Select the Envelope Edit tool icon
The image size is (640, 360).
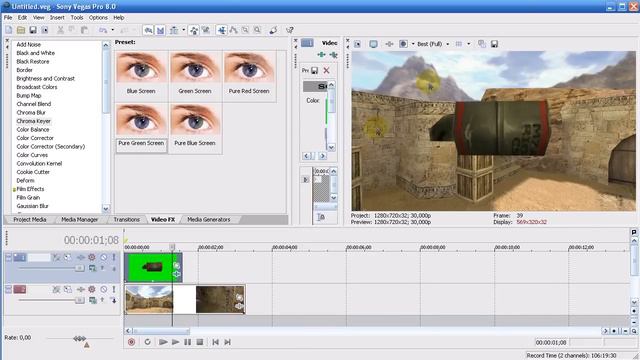pos(233,30)
